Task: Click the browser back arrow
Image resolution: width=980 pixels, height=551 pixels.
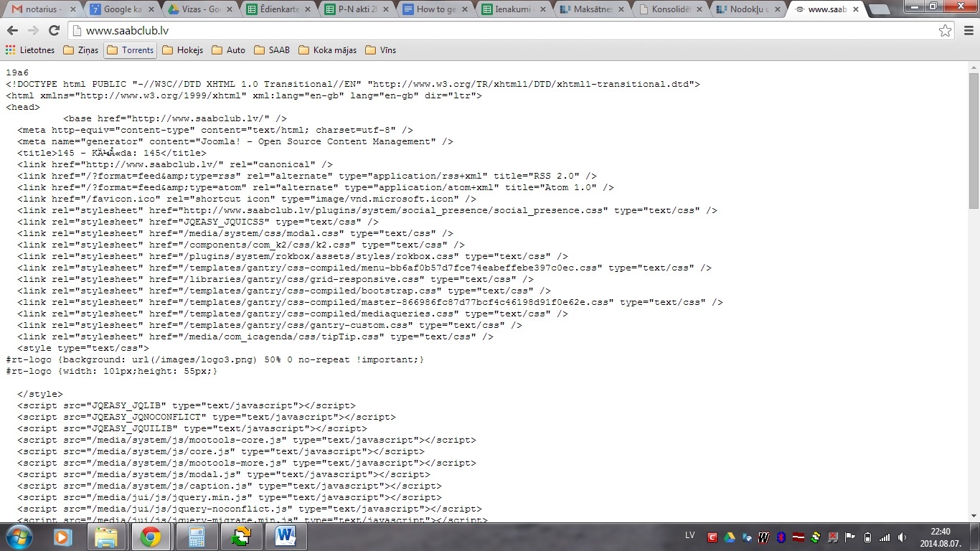Action: point(12,31)
